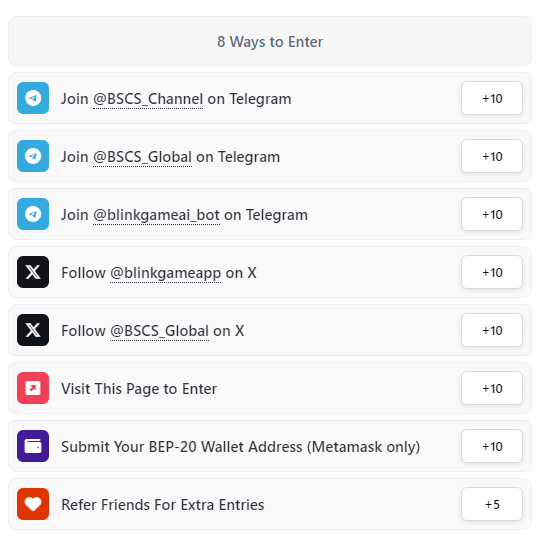Open the @blinkgameai_bot Telegram link
The height and width of the screenshot is (536, 540).
tap(156, 215)
